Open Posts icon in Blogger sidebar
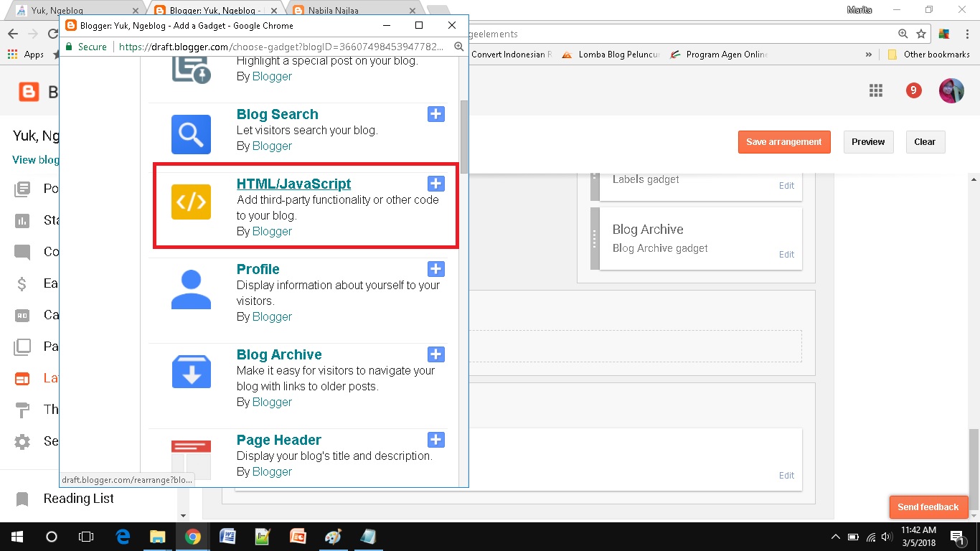 (x=22, y=189)
